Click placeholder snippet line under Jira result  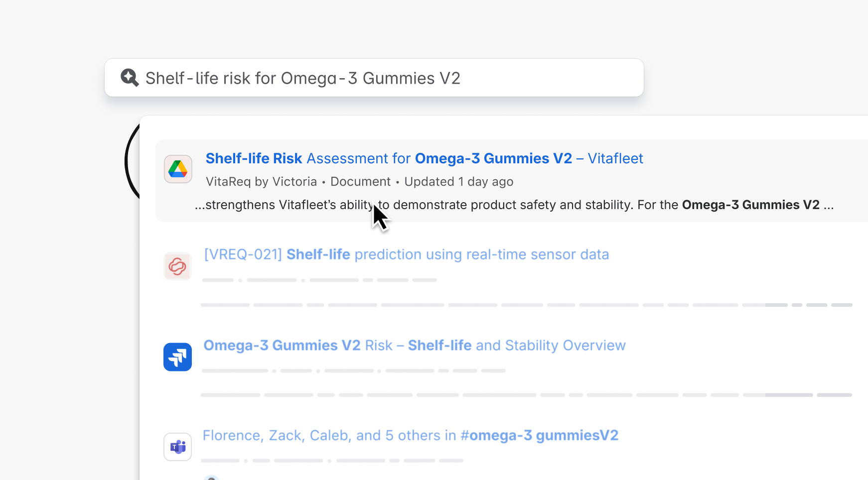pos(526,395)
